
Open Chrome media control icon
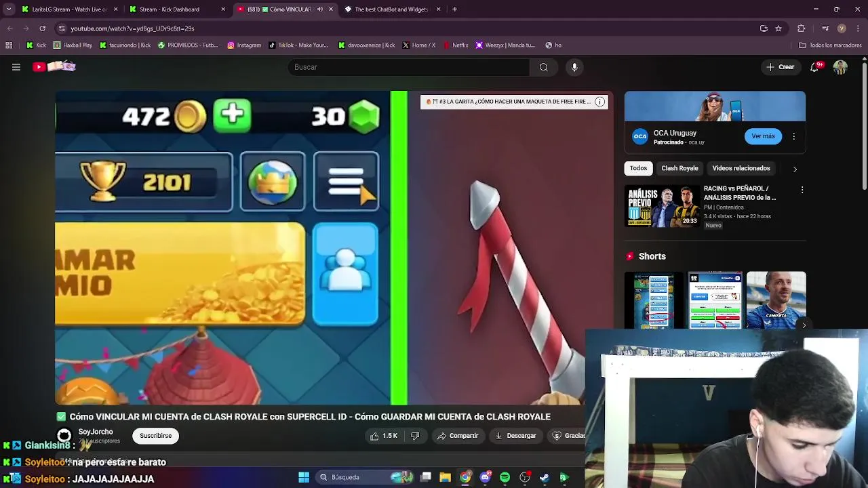pyautogui.click(x=825, y=28)
